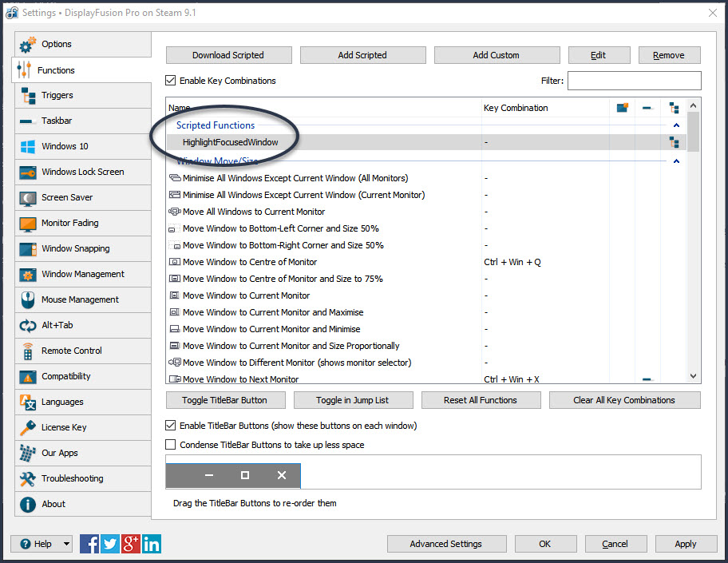Click the Edit button
Viewport: 728px width, 563px height.
599,55
